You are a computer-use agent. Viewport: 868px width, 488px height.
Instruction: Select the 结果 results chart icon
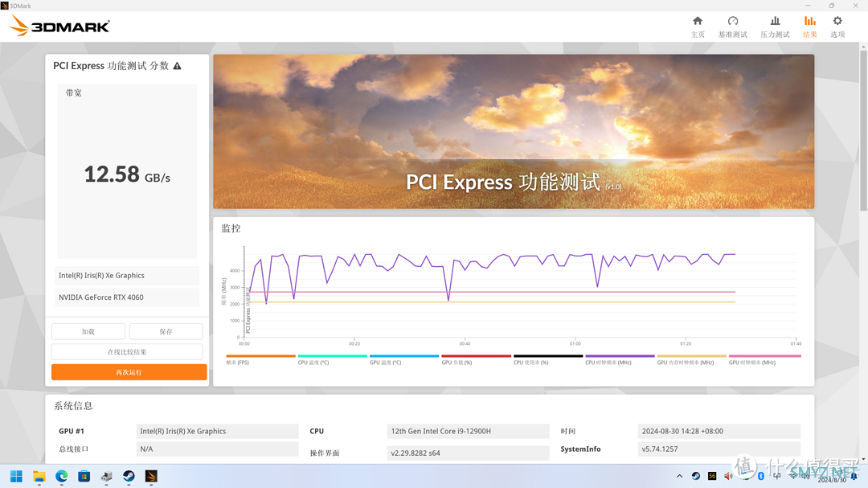click(810, 27)
